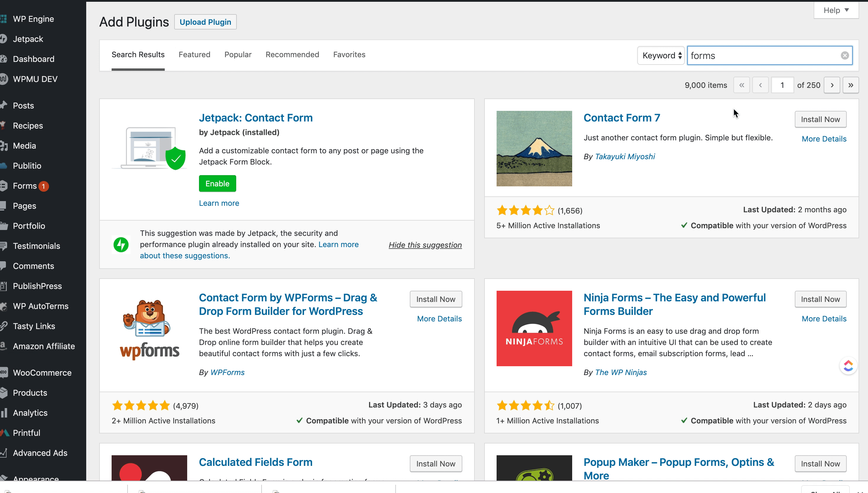Enable the Jetpack Contact Form

(217, 183)
